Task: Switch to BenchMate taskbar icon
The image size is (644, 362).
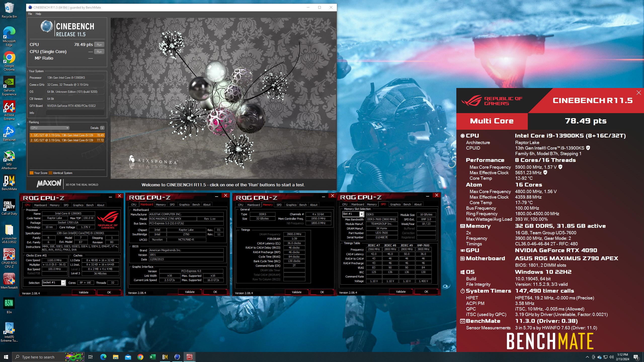Action: (x=165, y=357)
